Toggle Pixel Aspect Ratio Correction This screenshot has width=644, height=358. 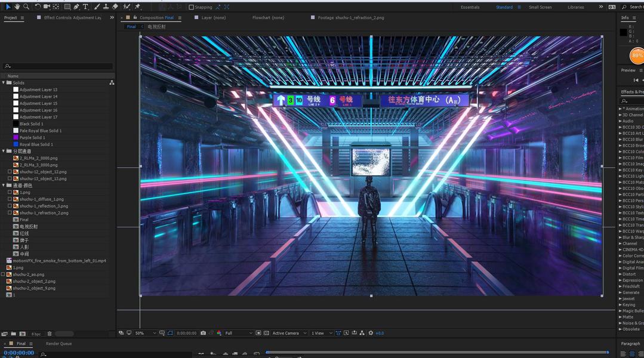(x=338, y=333)
